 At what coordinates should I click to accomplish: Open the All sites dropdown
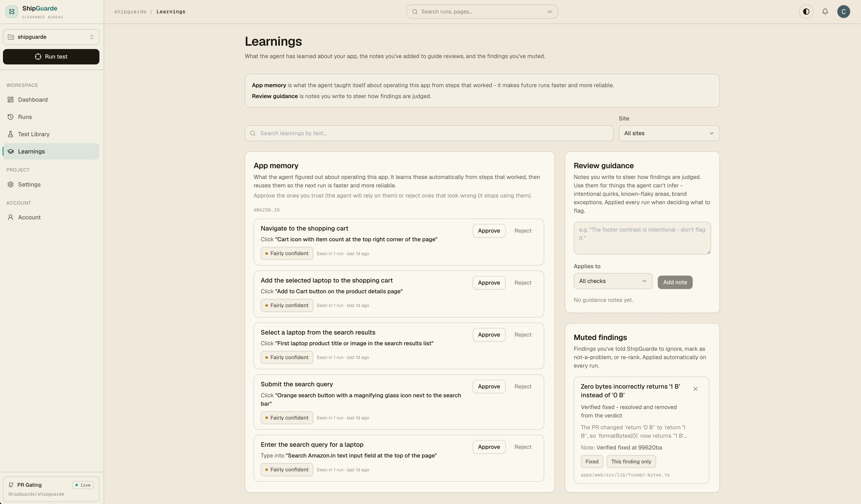point(669,133)
